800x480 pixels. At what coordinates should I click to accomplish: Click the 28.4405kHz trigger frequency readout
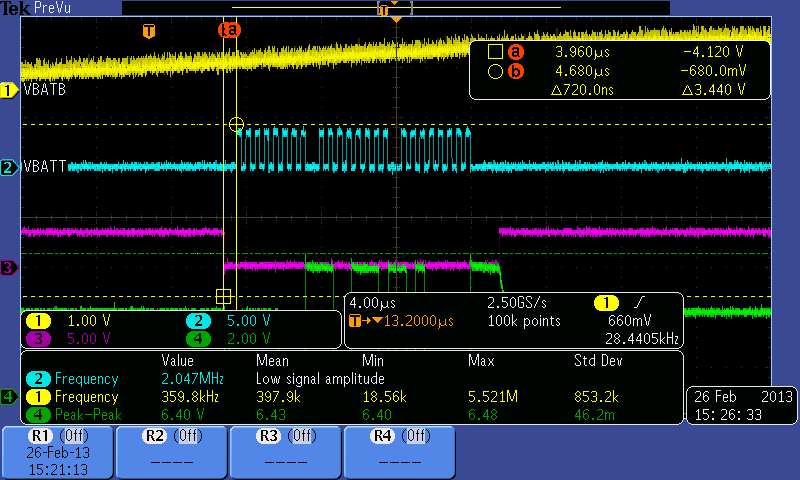[642, 339]
